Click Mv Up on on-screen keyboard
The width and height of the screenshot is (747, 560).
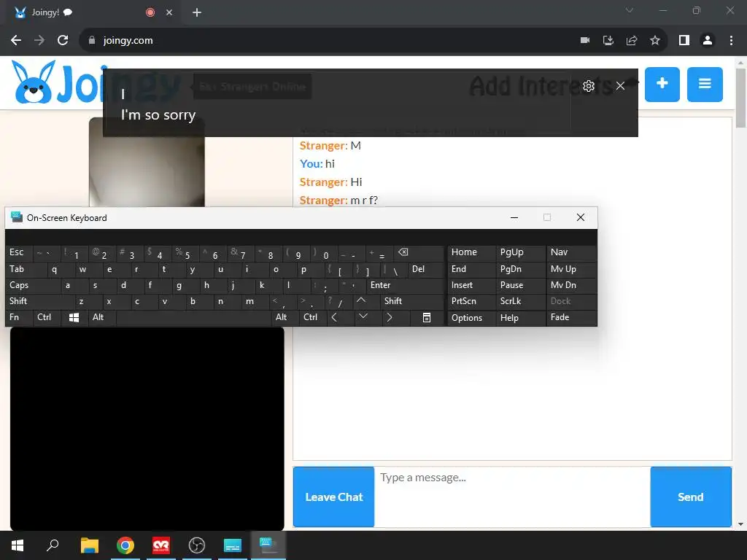tap(571, 269)
